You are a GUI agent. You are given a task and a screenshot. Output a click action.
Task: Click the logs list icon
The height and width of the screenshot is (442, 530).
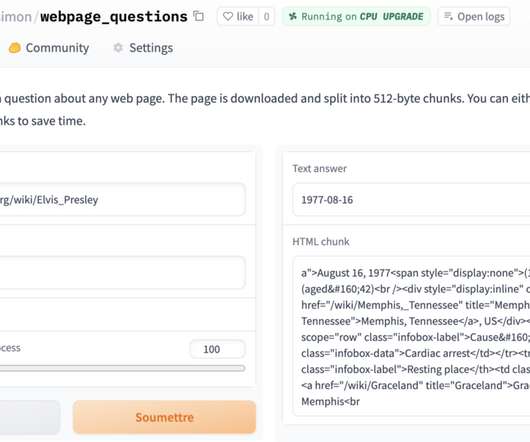pos(448,16)
